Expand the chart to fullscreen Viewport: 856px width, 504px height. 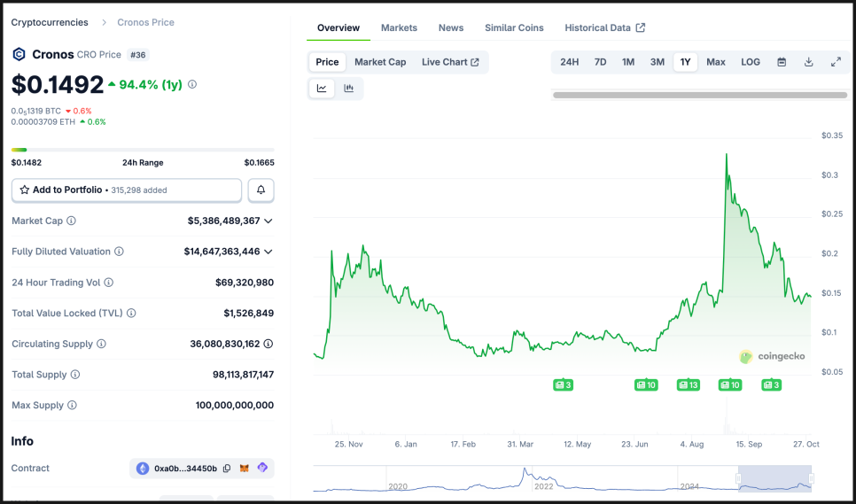click(836, 62)
